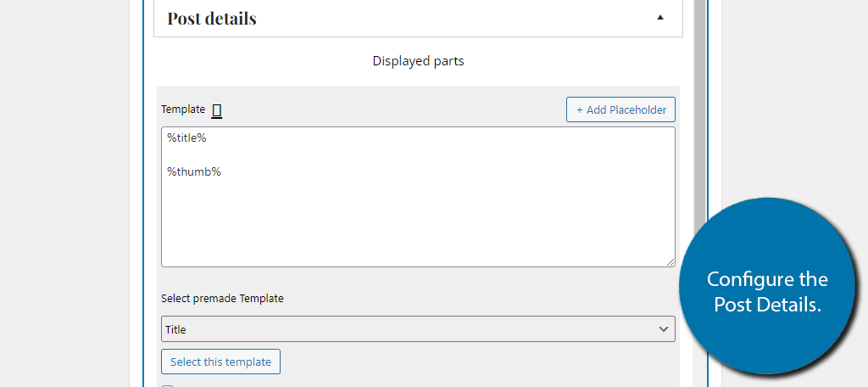Click the gray vertical scrollbar thumb
This screenshot has width=868, height=387.
click(700, 111)
